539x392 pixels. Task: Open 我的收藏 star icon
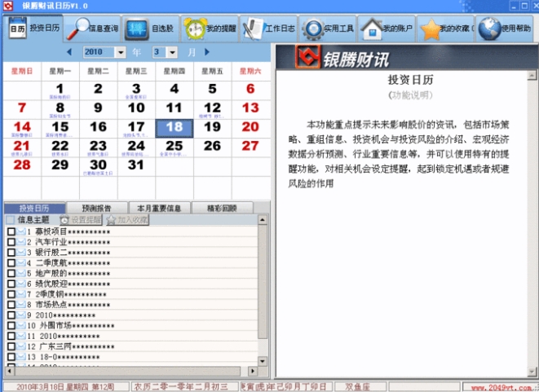(431, 29)
